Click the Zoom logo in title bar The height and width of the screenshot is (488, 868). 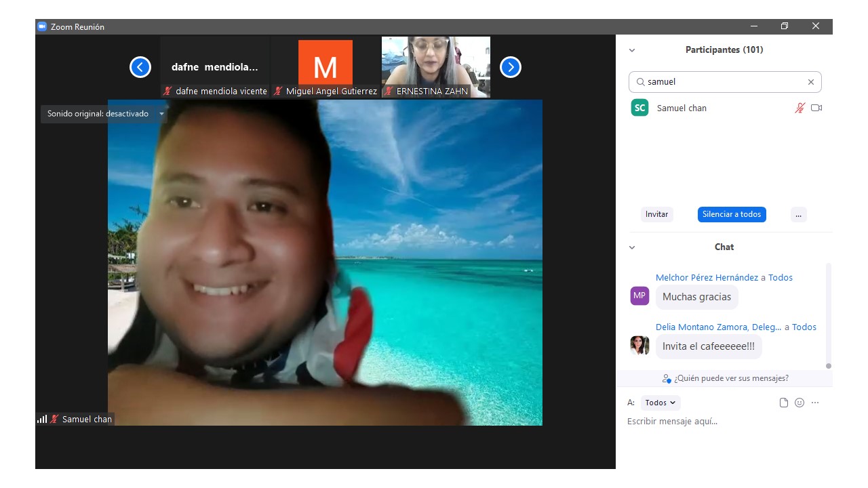point(42,26)
